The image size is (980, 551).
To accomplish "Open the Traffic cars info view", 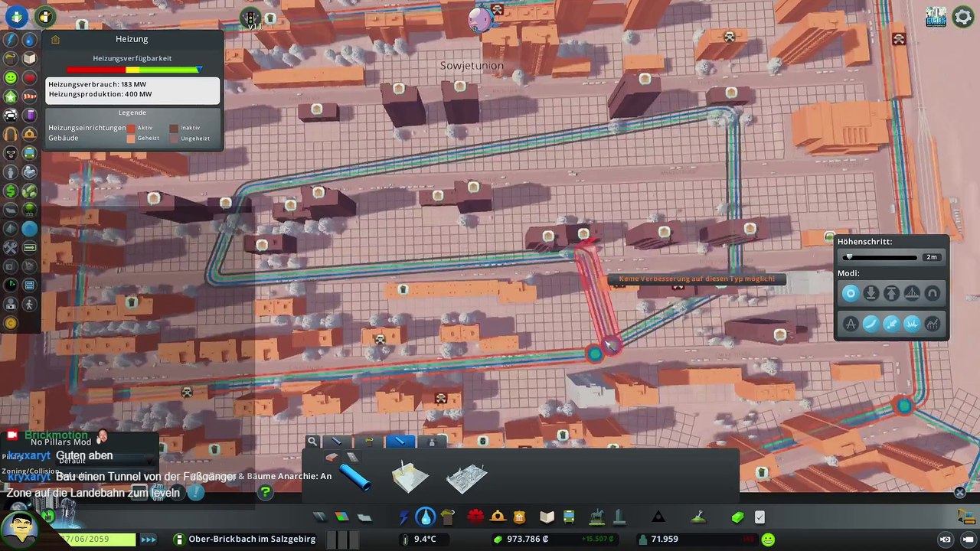I will [x=11, y=116].
